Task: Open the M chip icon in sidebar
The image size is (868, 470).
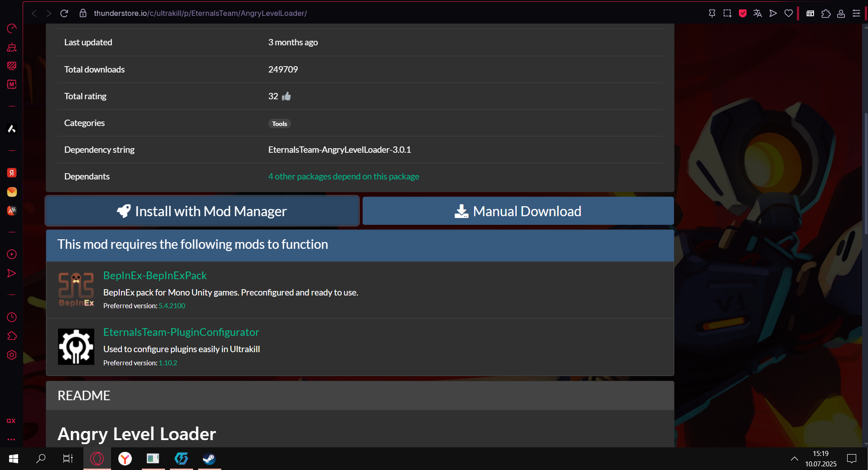Action: pyautogui.click(x=12, y=84)
